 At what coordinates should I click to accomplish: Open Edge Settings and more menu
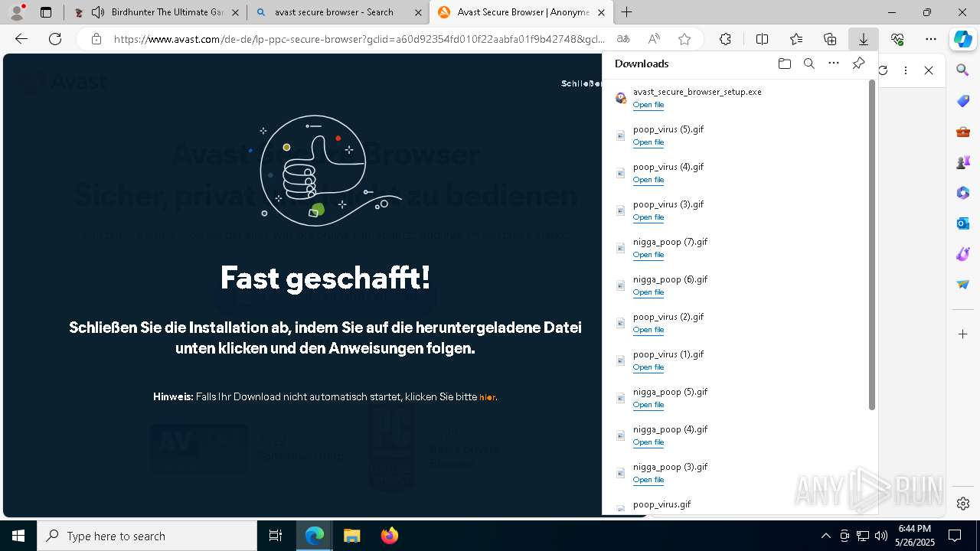click(931, 39)
